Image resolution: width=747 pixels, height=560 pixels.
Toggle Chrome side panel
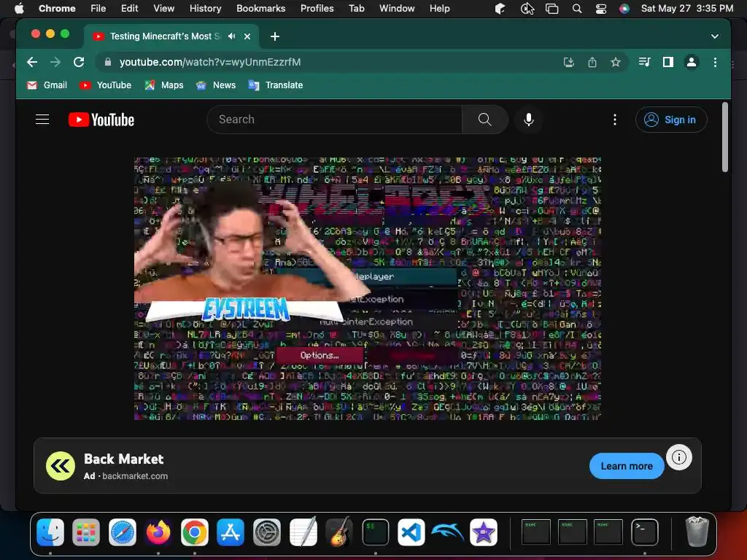pos(668,62)
